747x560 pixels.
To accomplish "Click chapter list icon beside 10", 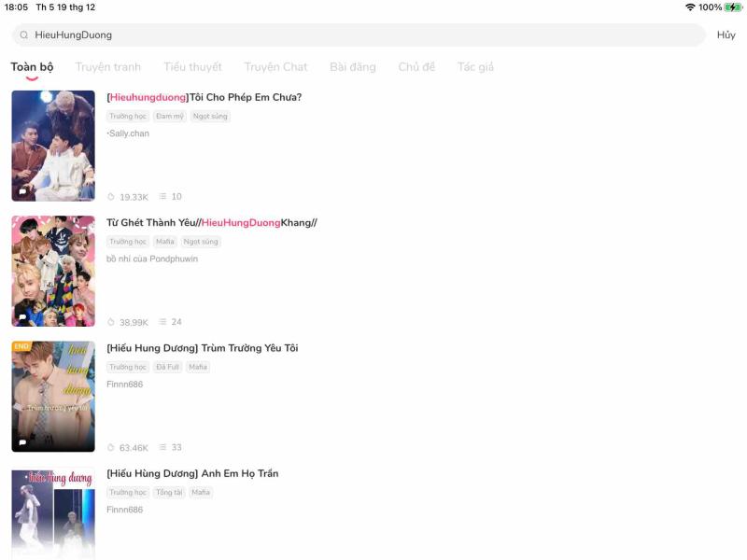I will coord(162,196).
